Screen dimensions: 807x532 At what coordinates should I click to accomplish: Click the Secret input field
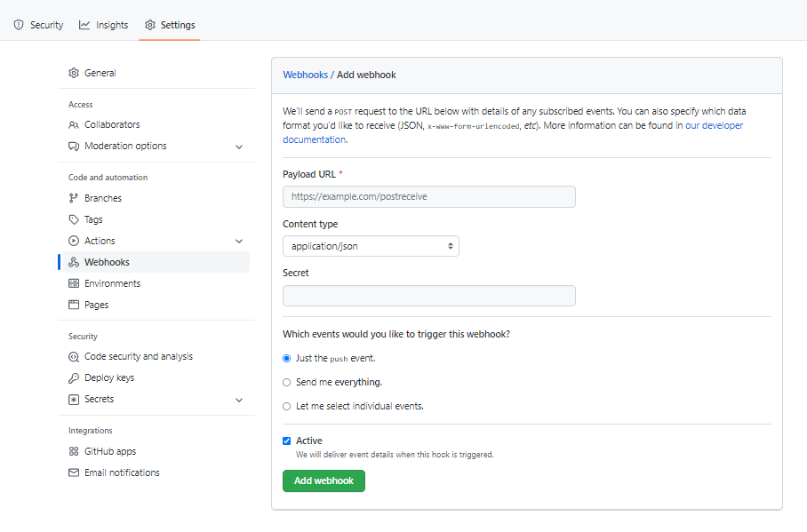428,296
